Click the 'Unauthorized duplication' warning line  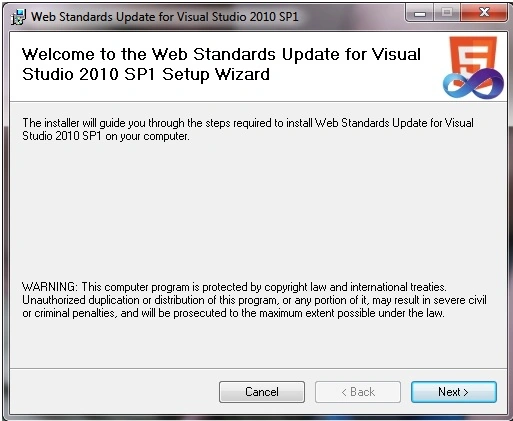click(254, 300)
